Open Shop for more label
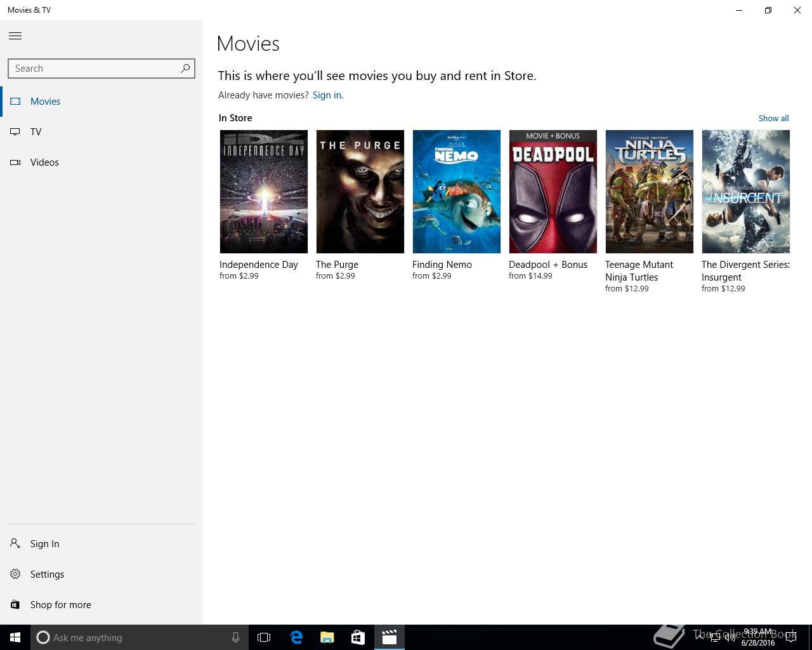The width and height of the screenshot is (812, 650). pos(60,605)
